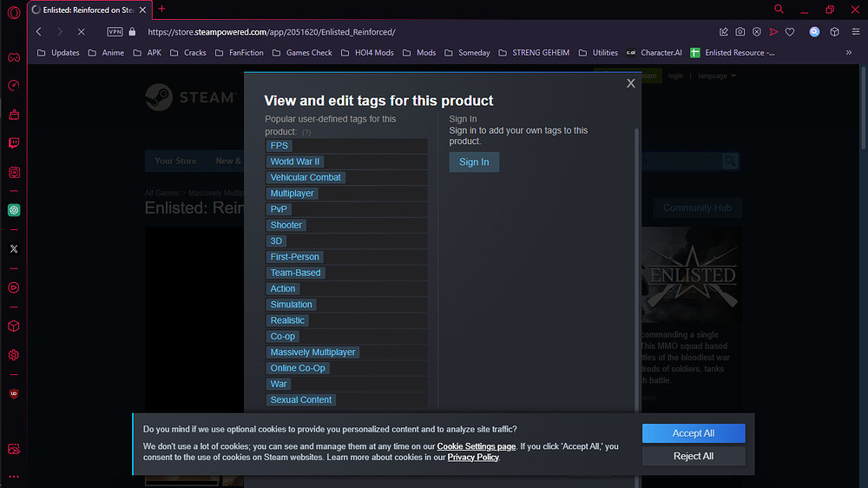Click the camera snapshot icon in address bar

tap(740, 31)
